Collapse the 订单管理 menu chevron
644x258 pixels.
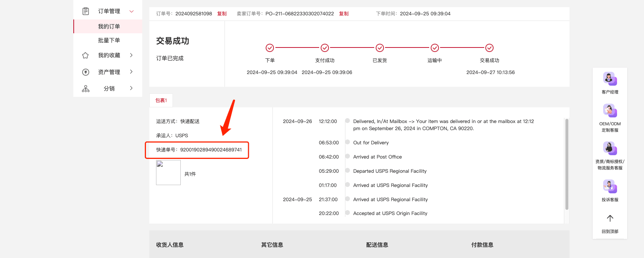[x=131, y=11]
